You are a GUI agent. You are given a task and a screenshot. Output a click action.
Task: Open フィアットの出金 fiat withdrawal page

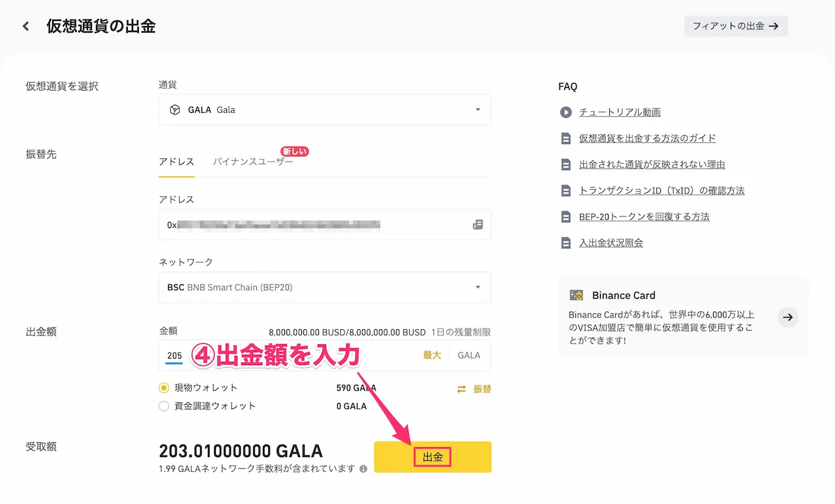pyautogui.click(x=736, y=26)
